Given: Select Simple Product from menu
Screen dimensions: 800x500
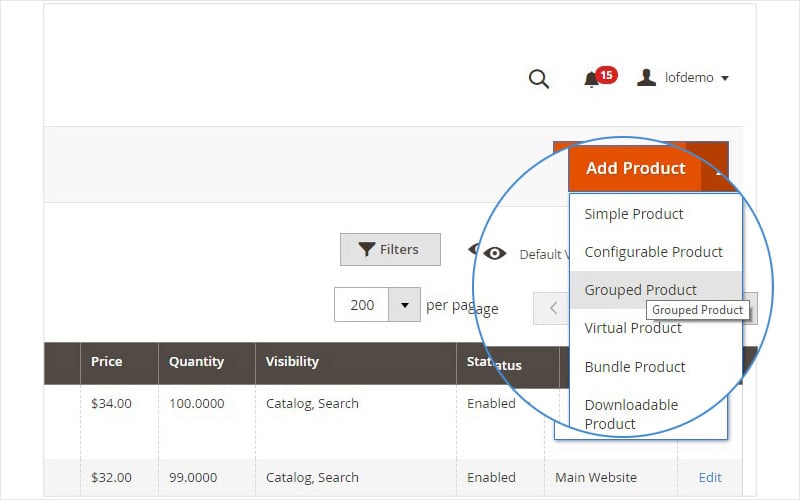Looking at the screenshot, I should coord(634,214).
